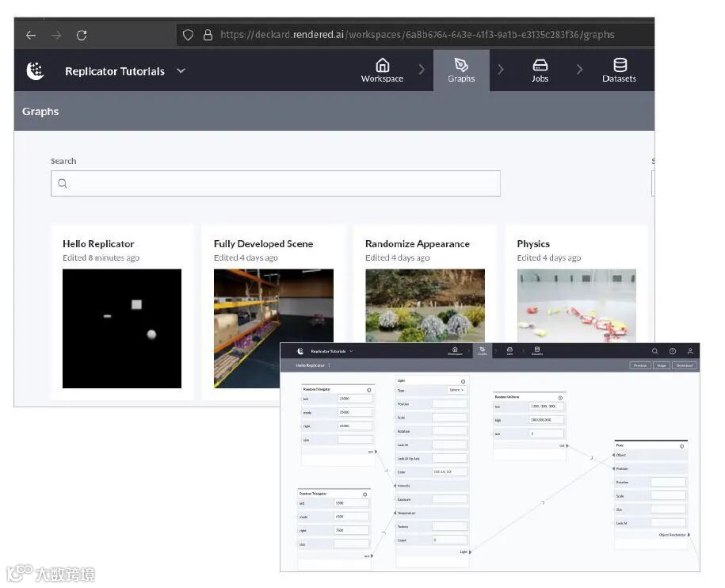
Task: Click the magnifier icon inside the graphs search box
Action: click(x=63, y=184)
